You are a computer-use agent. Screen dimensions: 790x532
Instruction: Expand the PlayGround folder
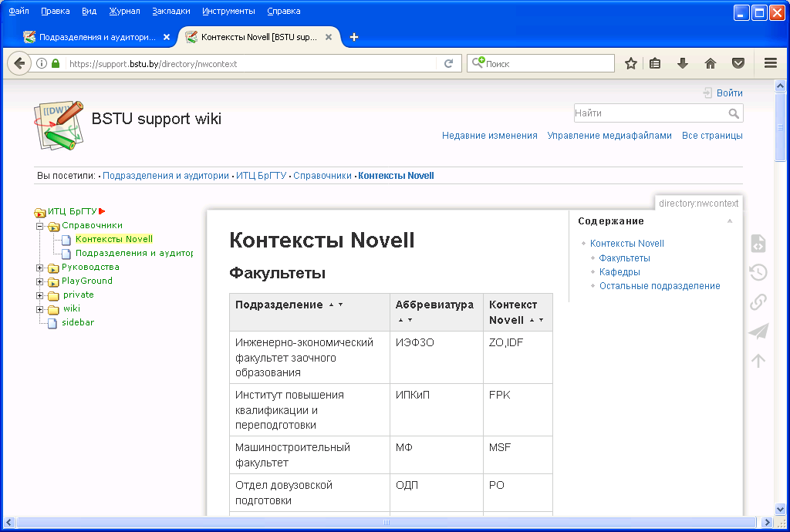(39, 281)
